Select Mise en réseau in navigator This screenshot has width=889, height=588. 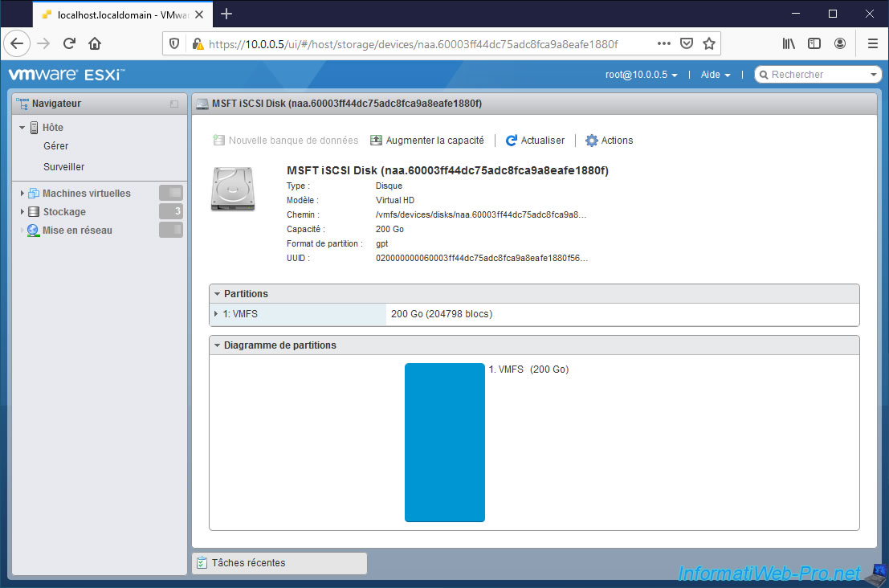coord(77,231)
